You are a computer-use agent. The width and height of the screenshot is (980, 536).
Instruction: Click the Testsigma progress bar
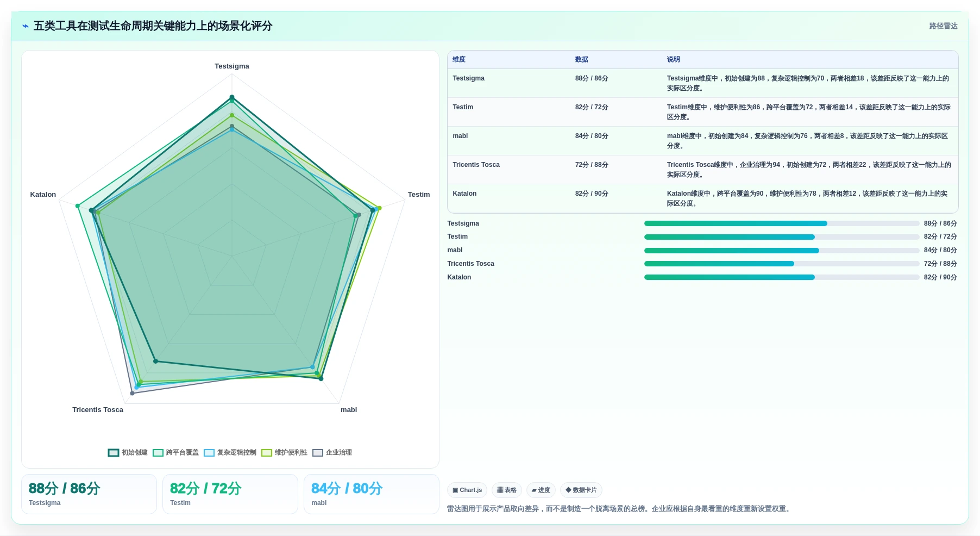781,223
